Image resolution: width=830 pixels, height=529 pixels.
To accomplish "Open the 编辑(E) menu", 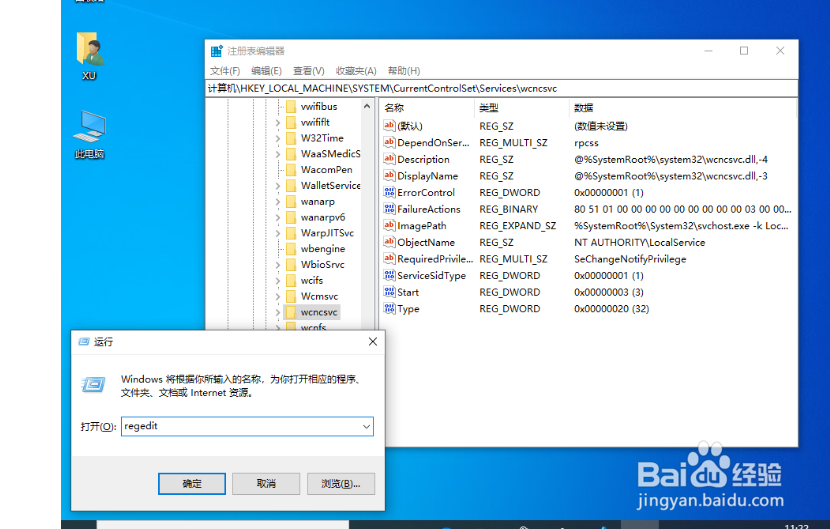I will (x=266, y=70).
